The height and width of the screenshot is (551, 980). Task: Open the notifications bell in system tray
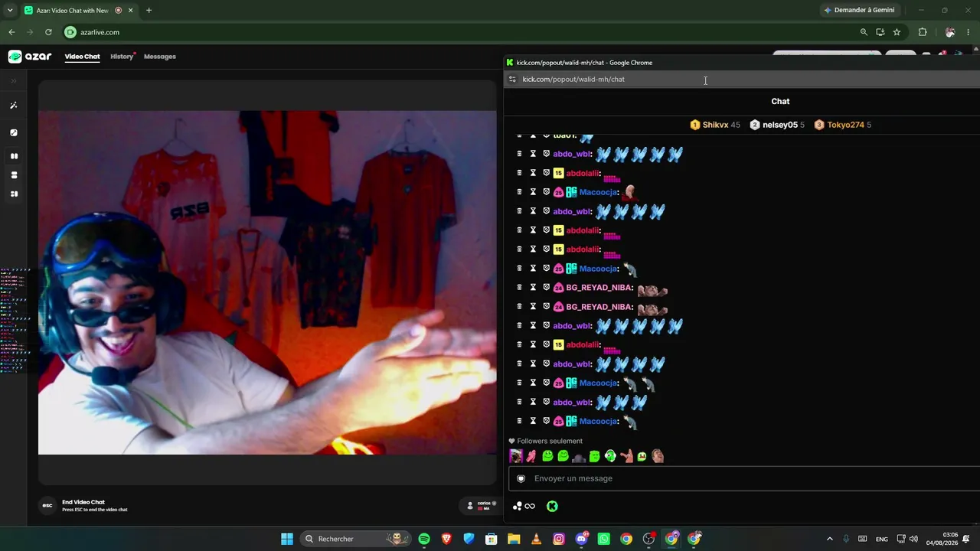point(967,539)
